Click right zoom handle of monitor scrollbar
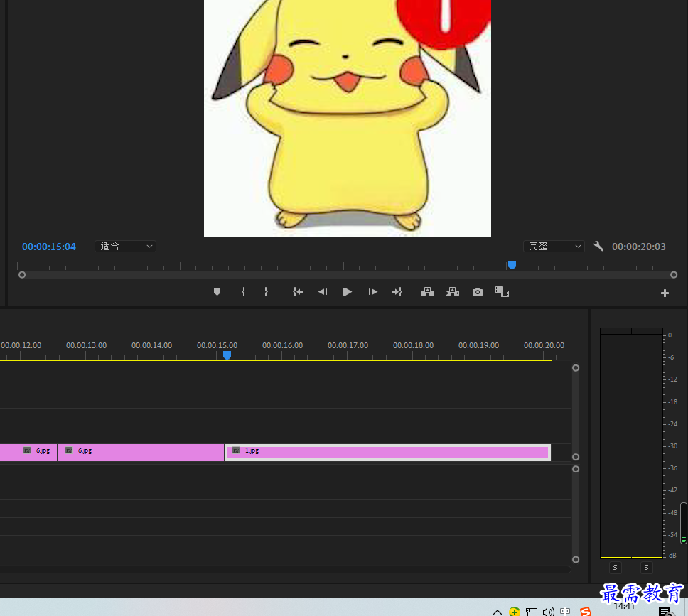The width and height of the screenshot is (688, 616). (x=674, y=275)
